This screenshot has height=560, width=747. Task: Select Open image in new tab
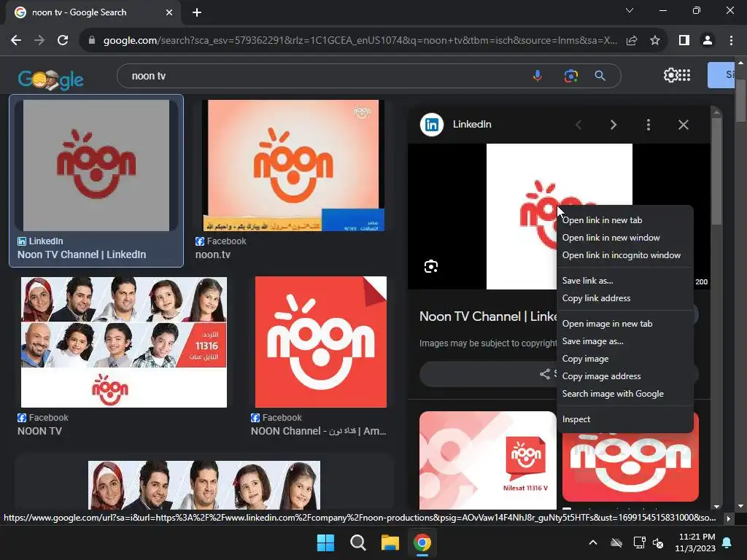click(x=607, y=323)
